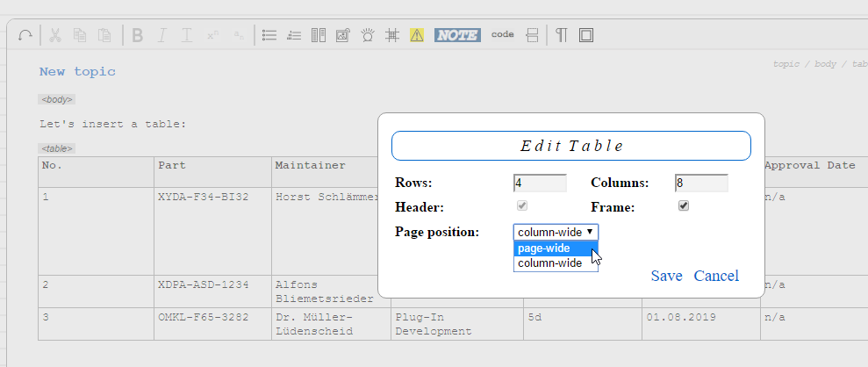Click the fullscreen frame icon in toolbar
This screenshot has width=868, height=367.
click(x=586, y=35)
